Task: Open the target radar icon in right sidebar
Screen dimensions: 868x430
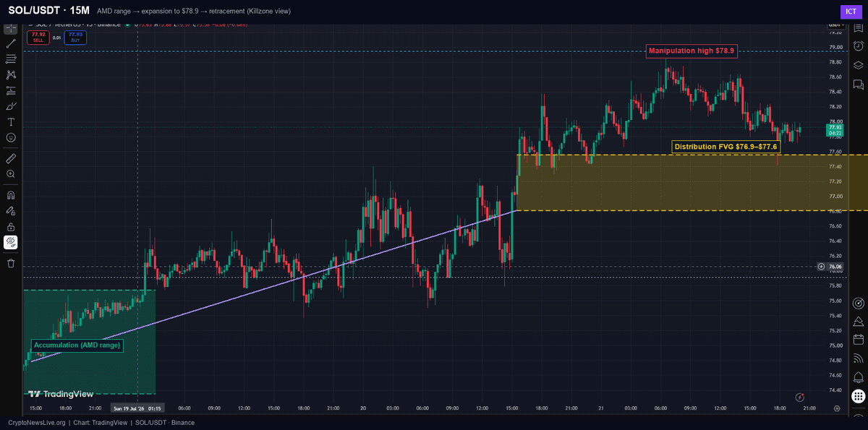Action: (858, 303)
